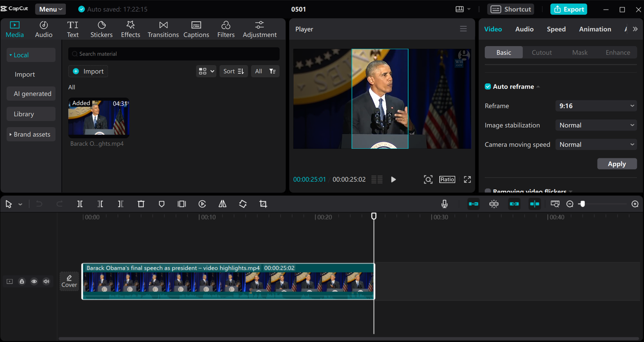The image size is (644, 342).
Task: Switch to the Cutout sub-tab
Action: pos(542,52)
